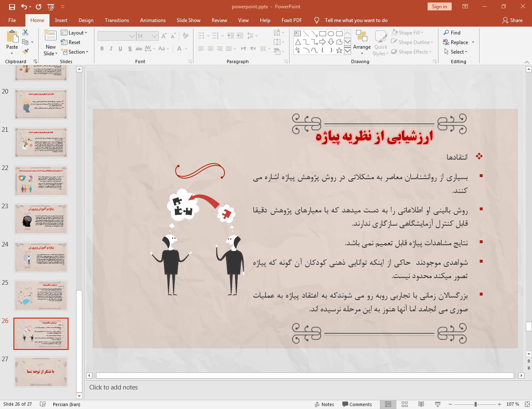Click the Sign in button
The height and width of the screenshot is (409, 532).
coord(439,7)
